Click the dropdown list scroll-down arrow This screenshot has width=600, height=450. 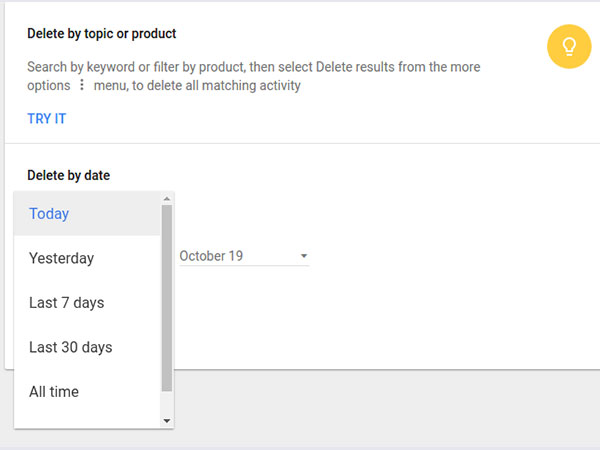(167, 421)
